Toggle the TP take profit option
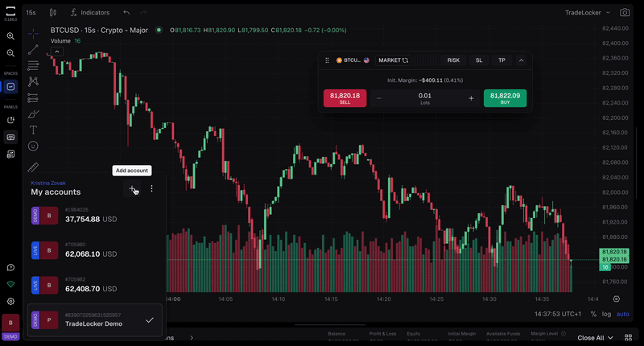This screenshot has width=644, height=346. pos(502,60)
